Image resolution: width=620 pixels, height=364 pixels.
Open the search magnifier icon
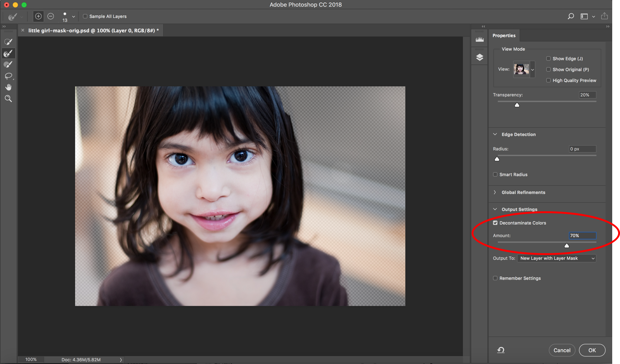571,16
